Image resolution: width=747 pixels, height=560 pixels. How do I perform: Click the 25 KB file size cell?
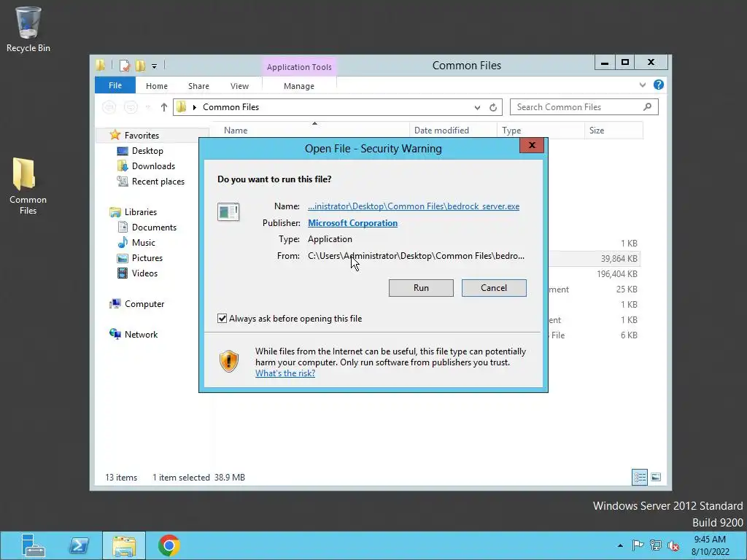[x=627, y=289]
